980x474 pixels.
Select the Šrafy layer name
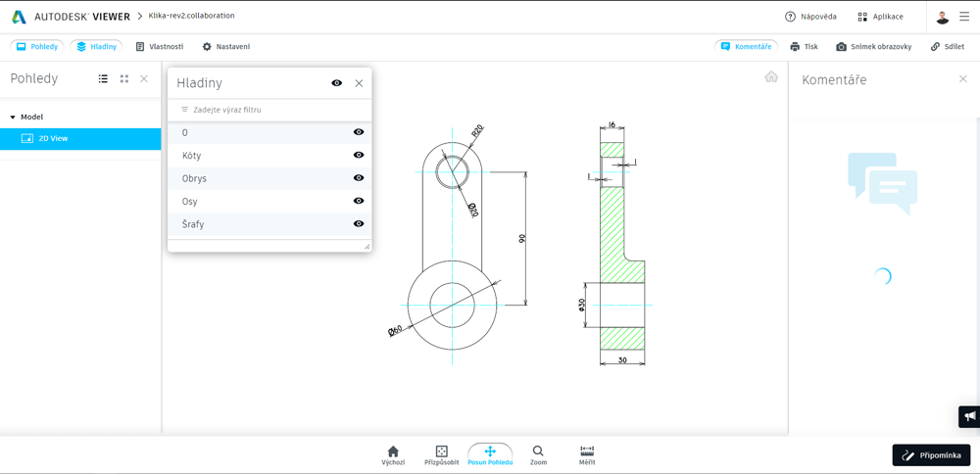192,224
